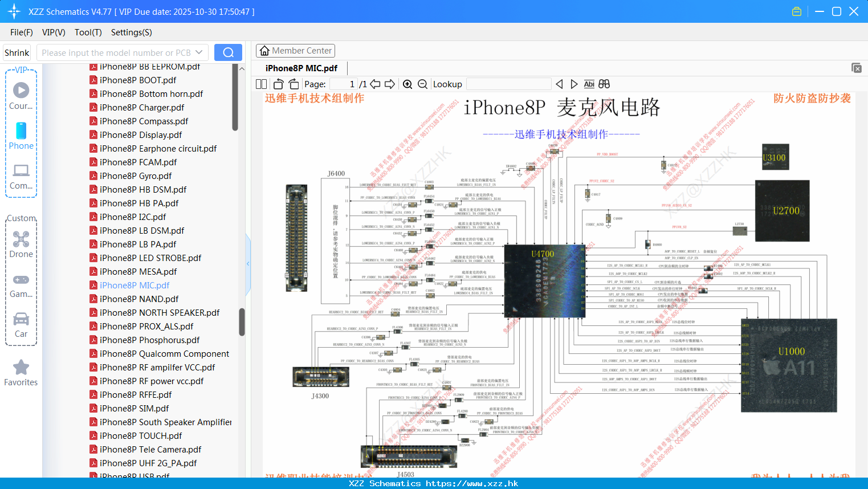Collapse the file list panel handle
Viewport: 868px width, 489px height.
click(248, 264)
